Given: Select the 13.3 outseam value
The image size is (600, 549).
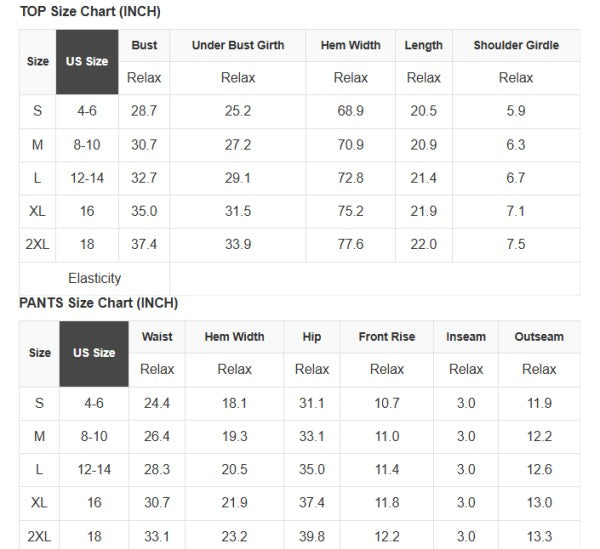Looking at the screenshot, I should click(539, 537).
